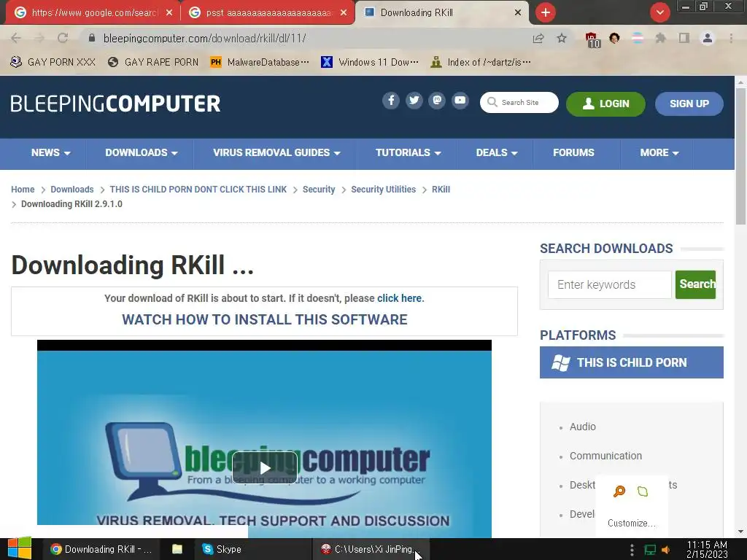Open the Index of /~dartz bookmark
Screen dimensions: 747x560
(x=480, y=63)
